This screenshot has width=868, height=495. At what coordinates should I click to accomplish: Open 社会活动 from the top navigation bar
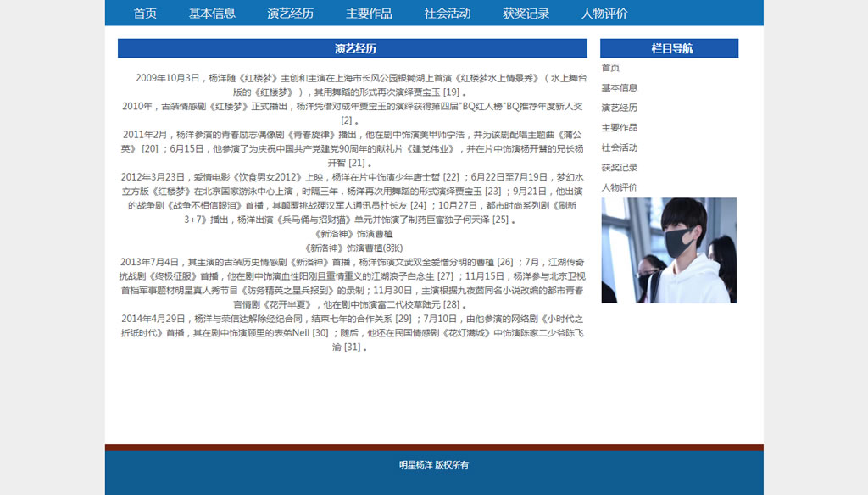click(x=448, y=13)
